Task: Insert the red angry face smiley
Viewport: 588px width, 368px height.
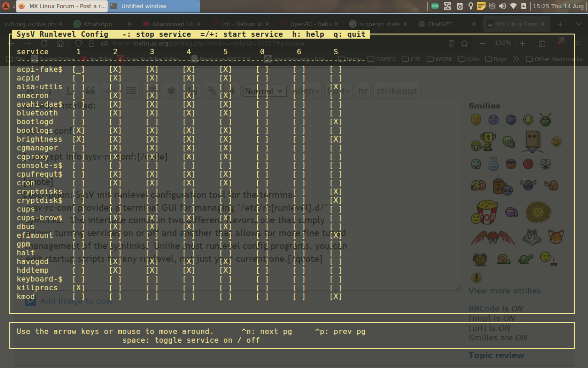Action: pyautogui.click(x=528, y=163)
